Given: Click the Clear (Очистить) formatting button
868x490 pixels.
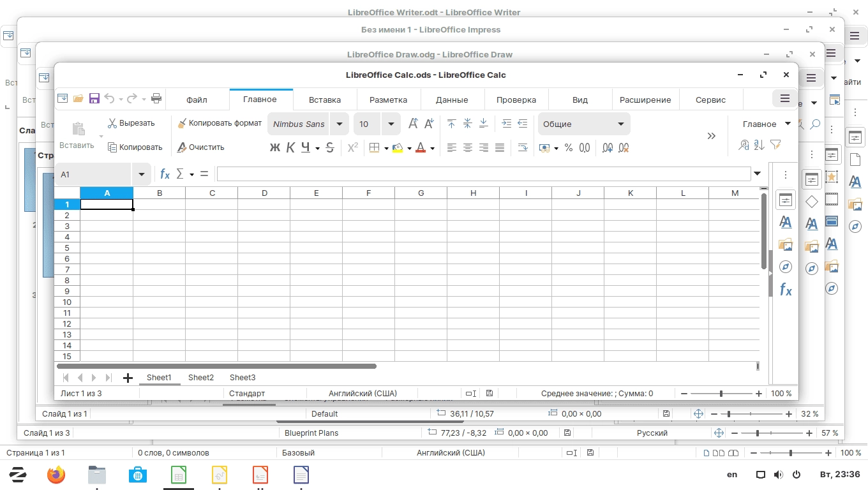Looking at the screenshot, I should [x=201, y=147].
